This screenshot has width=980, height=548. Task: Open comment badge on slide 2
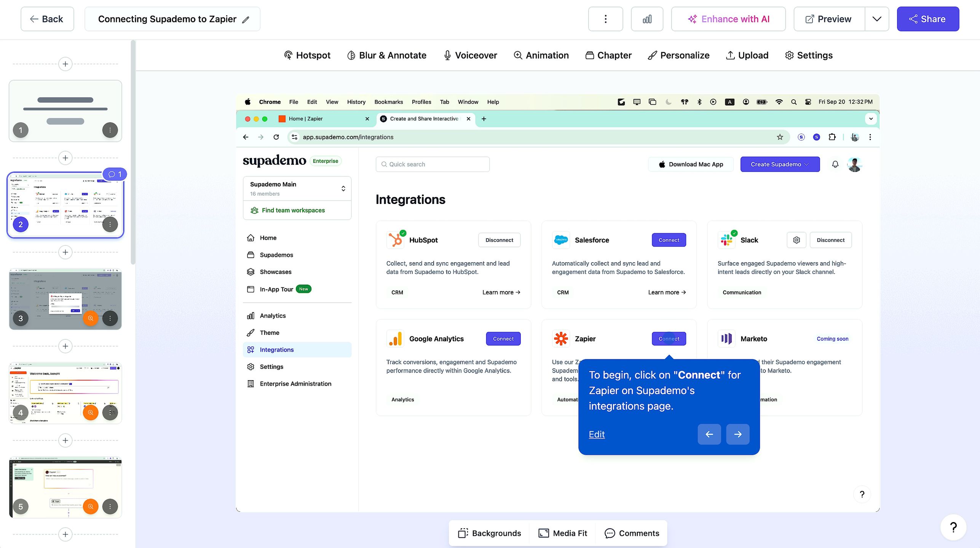tap(115, 174)
